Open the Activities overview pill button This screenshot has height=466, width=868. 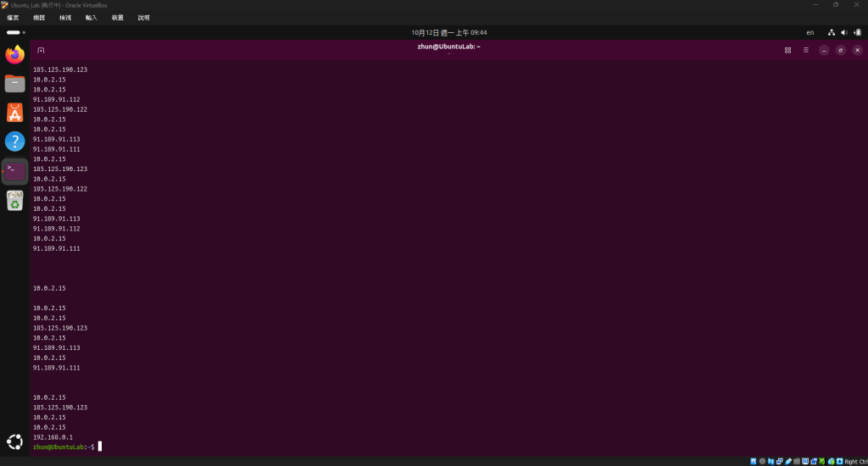point(15,33)
